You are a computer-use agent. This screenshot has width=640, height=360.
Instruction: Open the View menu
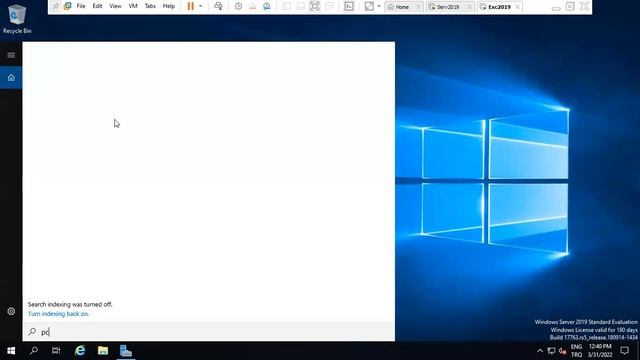[115, 6]
